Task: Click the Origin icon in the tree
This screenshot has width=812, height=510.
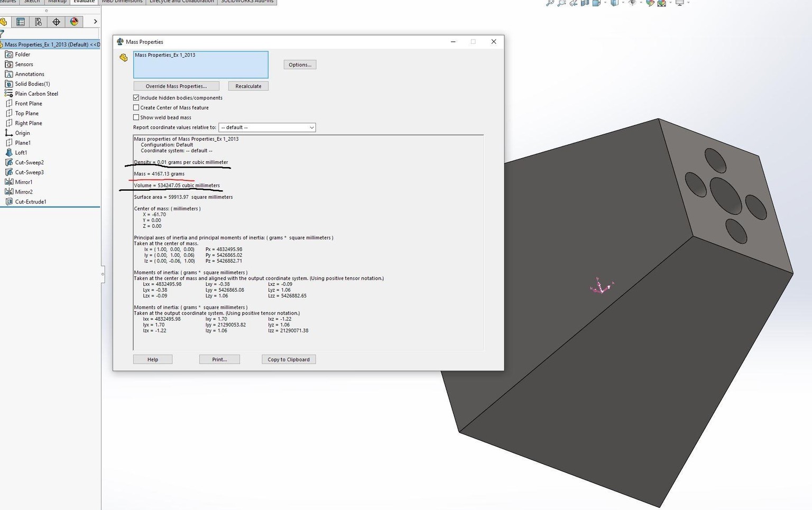Action: tap(9, 133)
